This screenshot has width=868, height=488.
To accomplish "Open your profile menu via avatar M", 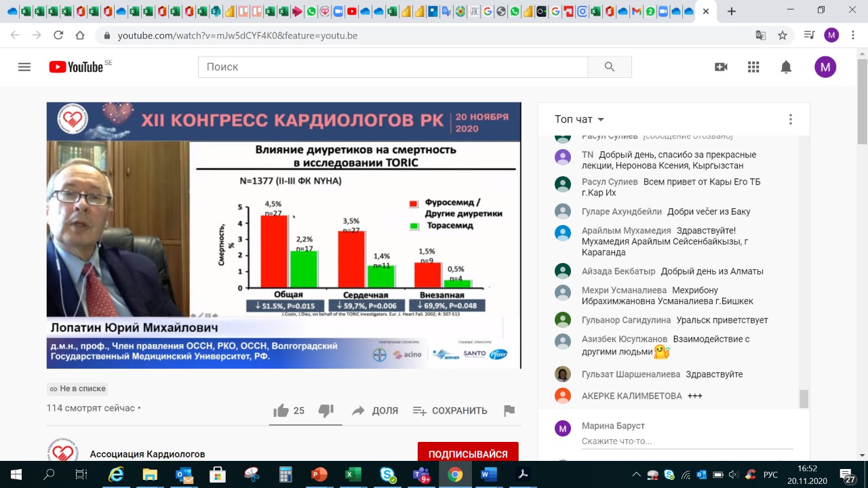I will coord(825,66).
